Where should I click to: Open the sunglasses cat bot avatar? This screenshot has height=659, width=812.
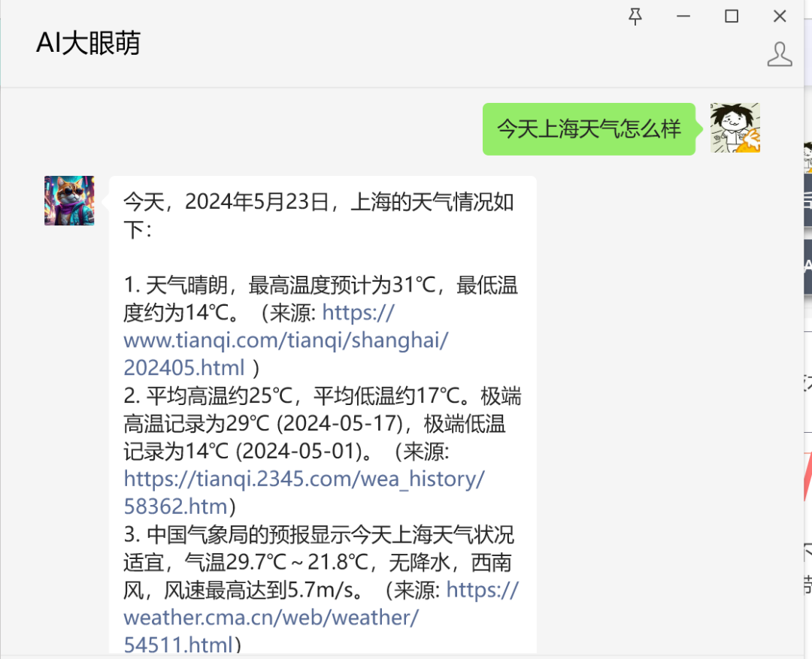[x=69, y=201]
